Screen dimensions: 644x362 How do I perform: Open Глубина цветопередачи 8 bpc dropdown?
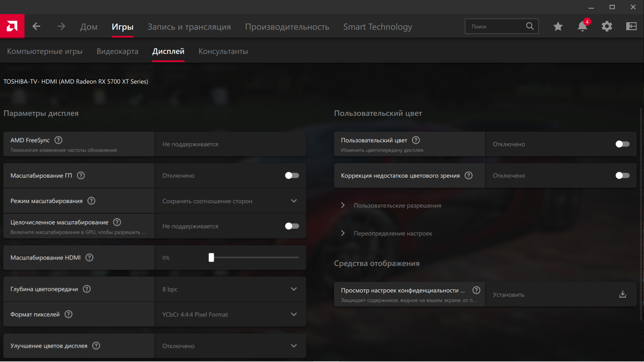[x=230, y=289]
